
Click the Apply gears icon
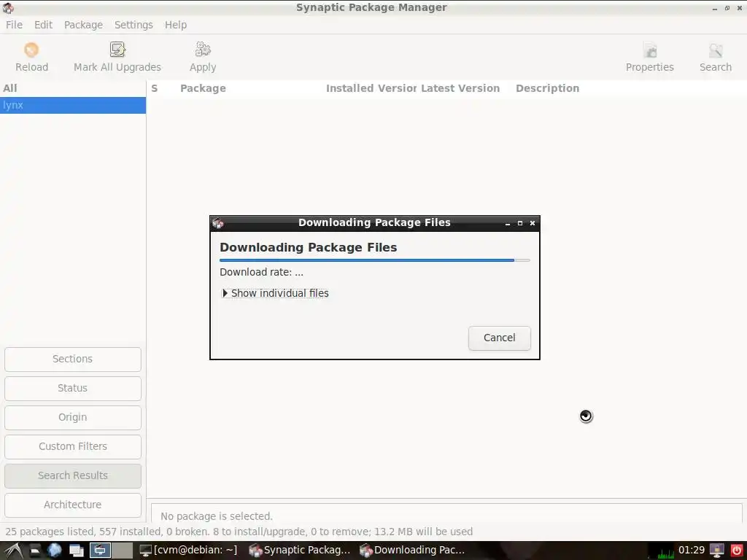point(203,50)
